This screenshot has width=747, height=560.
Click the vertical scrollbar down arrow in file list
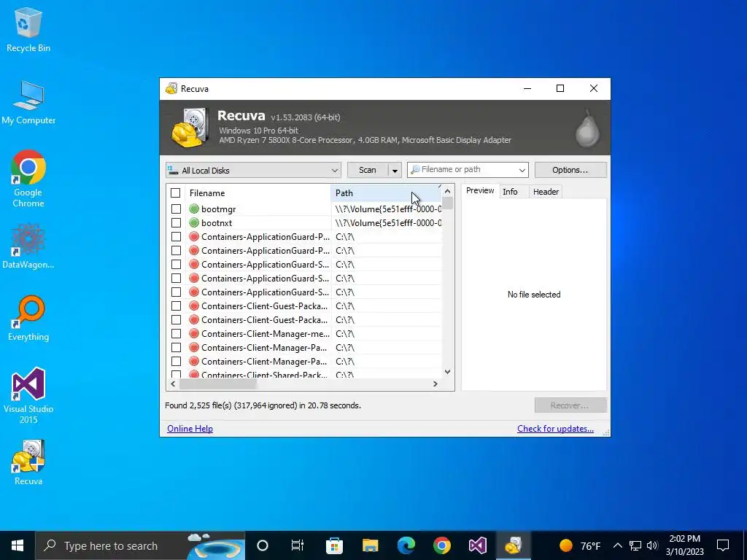coord(447,371)
